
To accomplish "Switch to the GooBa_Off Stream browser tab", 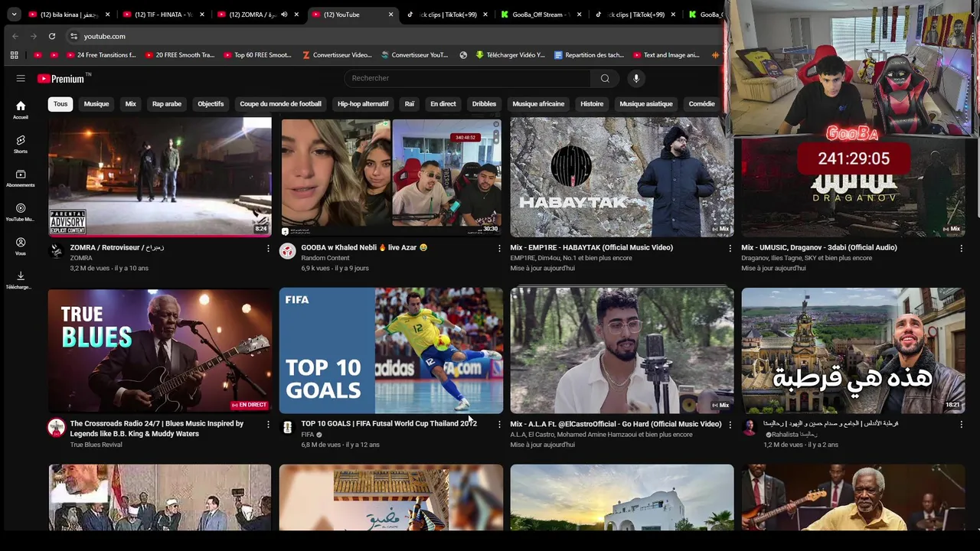I will click(541, 15).
